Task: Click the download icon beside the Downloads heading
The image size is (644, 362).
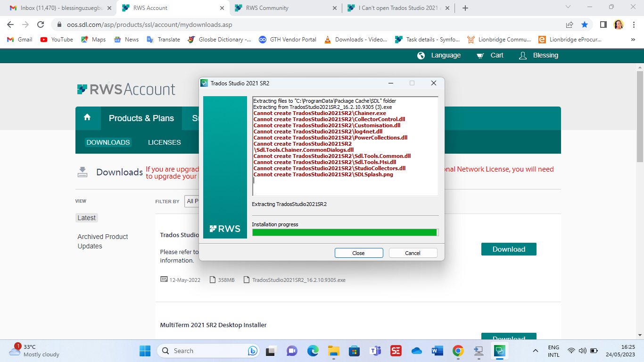Action: 83,172
